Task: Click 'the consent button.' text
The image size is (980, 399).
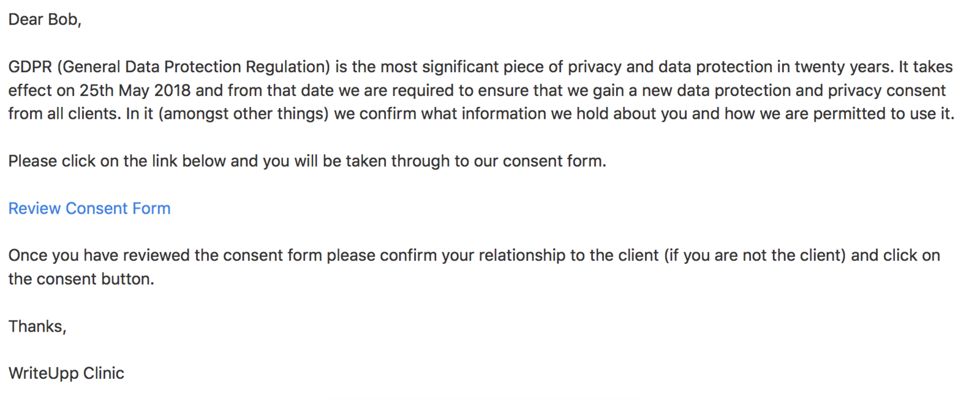Action: pyautogui.click(x=81, y=279)
